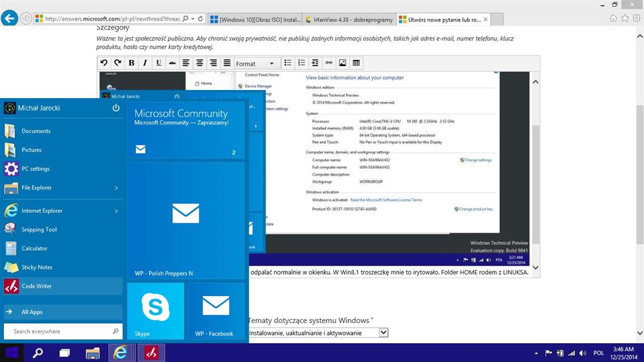
Task: Click the Favorites star icon
Action: pos(625,18)
